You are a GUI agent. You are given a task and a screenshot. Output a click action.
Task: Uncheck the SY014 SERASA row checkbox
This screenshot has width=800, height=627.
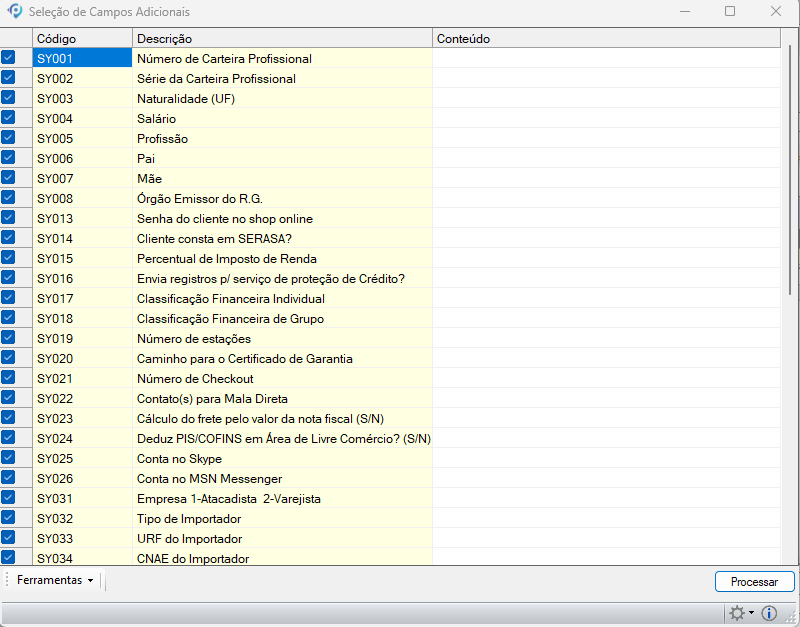click(9, 238)
